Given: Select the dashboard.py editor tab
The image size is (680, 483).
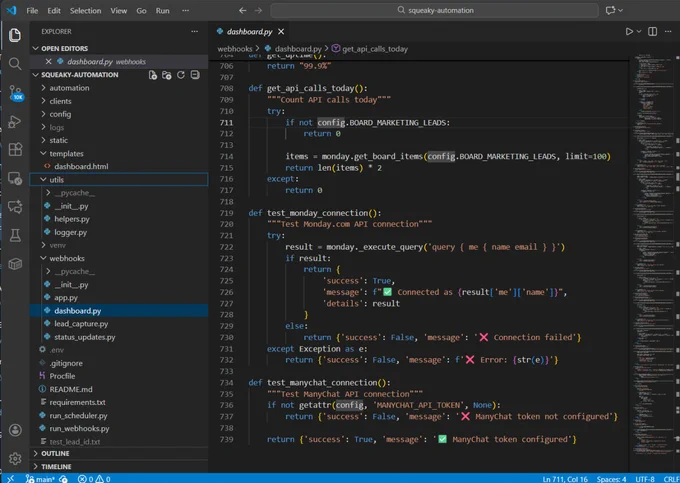Looking at the screenshot, I should coord(249,32).
